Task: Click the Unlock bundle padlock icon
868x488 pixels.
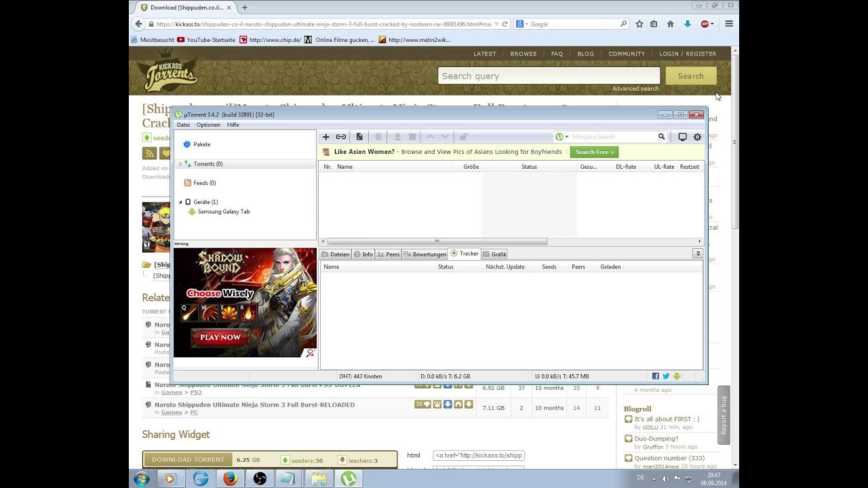Action: coord(464,137)
